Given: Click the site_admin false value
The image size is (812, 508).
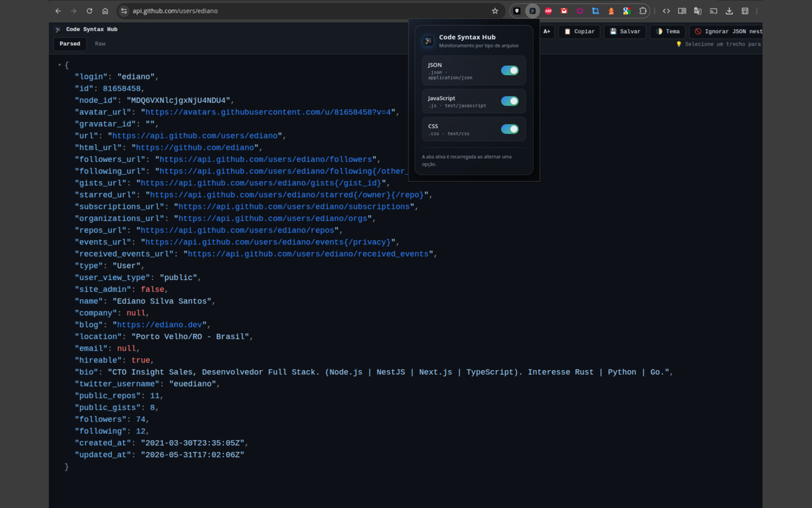Looking at the screenshot, I should [152, 290].
